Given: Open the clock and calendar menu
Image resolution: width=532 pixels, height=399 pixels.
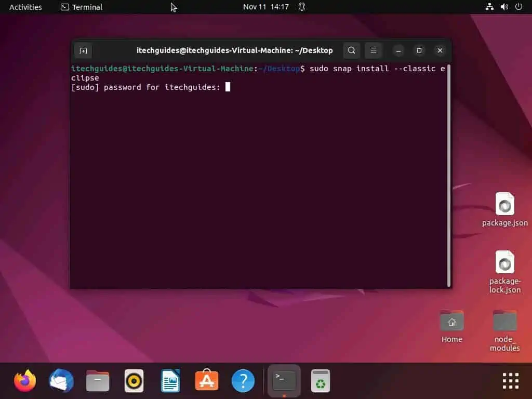Looking at the screenshot, I should tap(266, 7).
